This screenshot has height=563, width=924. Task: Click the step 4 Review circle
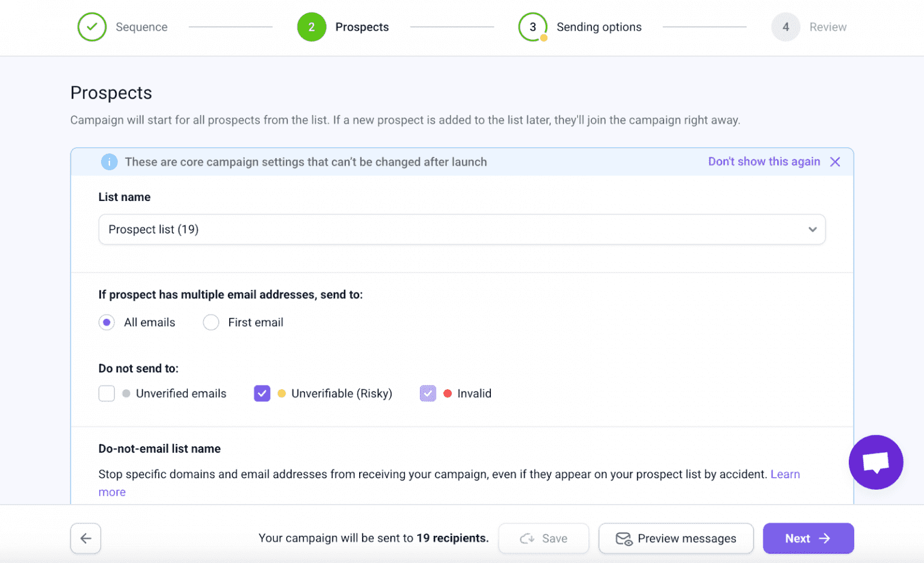click(786, 27)
